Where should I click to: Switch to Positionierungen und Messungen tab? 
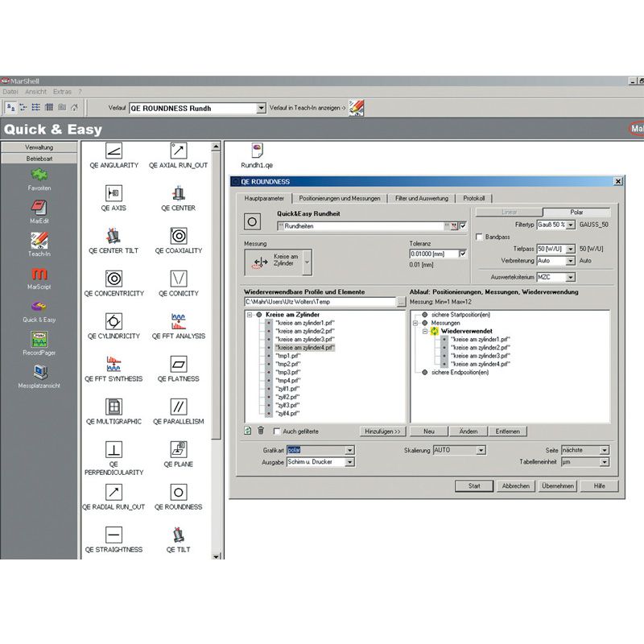coord(339,198)
